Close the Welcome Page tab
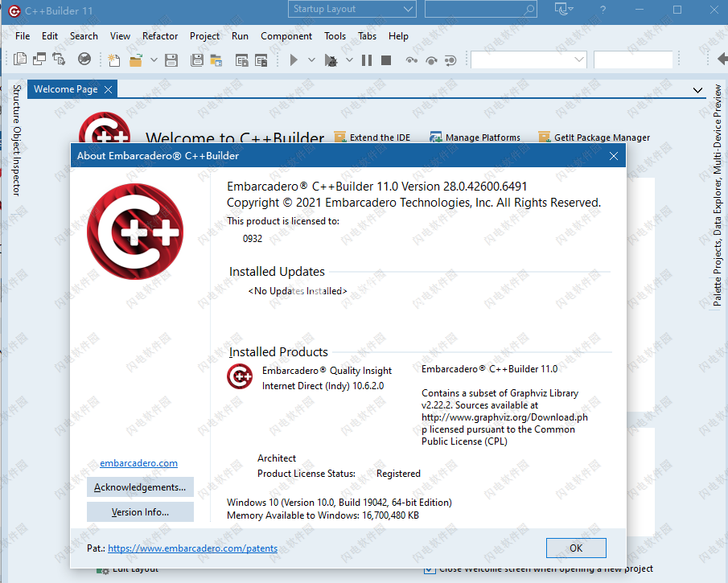The width and height of the screenshot is (728, 583). coord(108,89)
